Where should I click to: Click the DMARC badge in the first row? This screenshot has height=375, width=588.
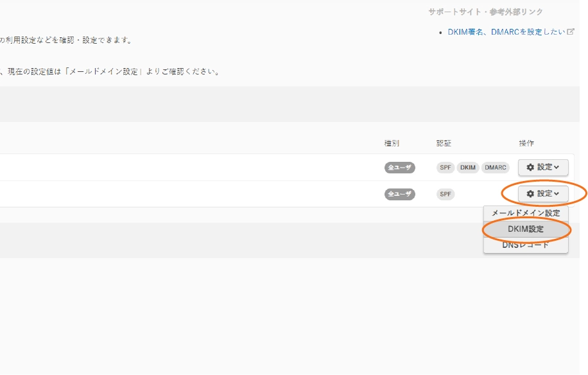(496, 168)
